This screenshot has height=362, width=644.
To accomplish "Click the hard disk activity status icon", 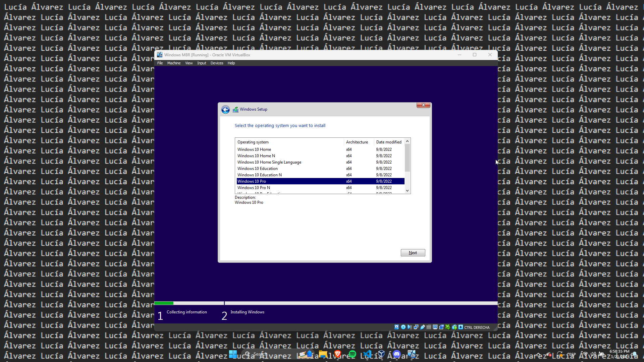I will (396, 327).
